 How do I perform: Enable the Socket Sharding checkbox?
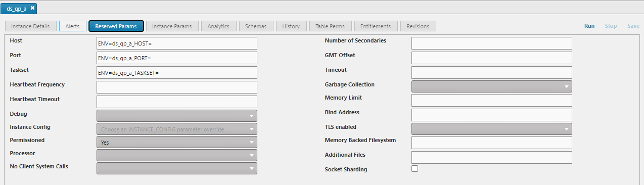tap(415, 169)
